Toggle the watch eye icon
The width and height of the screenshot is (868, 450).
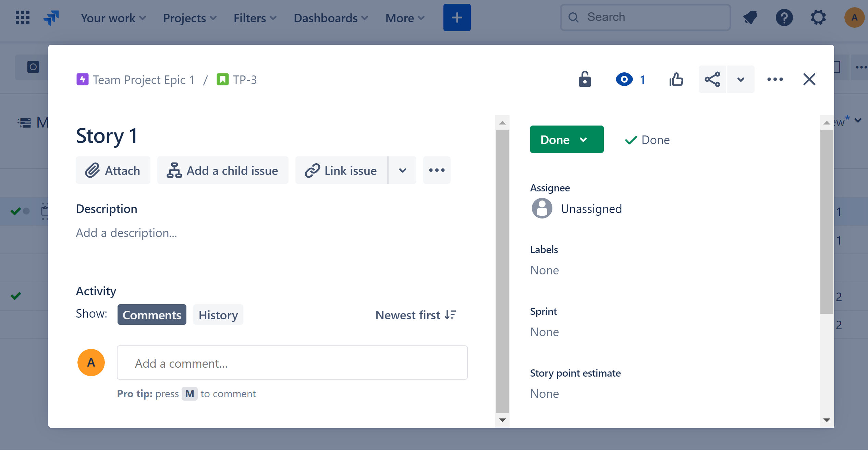click(624, 80)
